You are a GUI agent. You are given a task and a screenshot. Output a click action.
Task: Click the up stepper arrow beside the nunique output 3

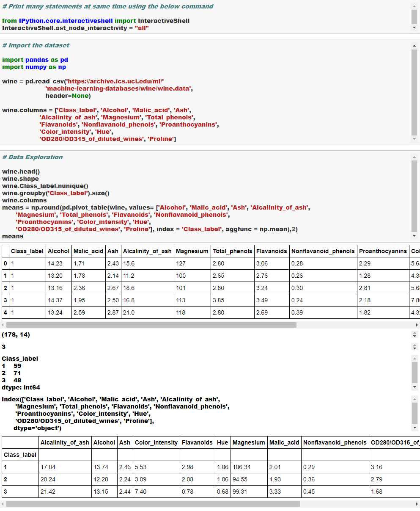coord(414,345)
